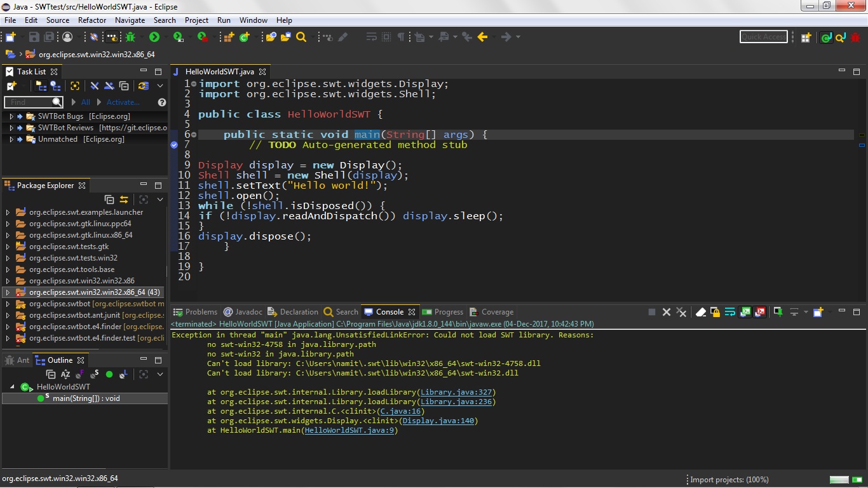The height and width of the screenshot is (488, 868).
Task: Create a new Java class from toolbar
Action: point(245,37)
